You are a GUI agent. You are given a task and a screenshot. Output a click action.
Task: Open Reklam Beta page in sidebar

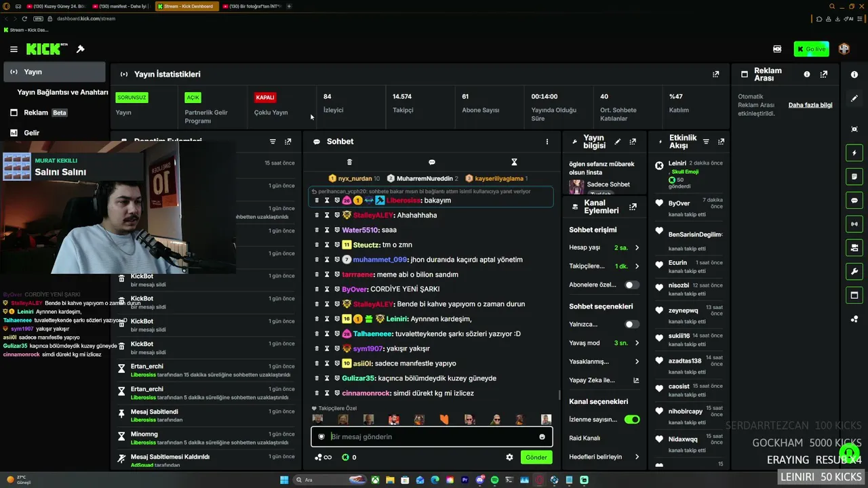pos(54,113)
